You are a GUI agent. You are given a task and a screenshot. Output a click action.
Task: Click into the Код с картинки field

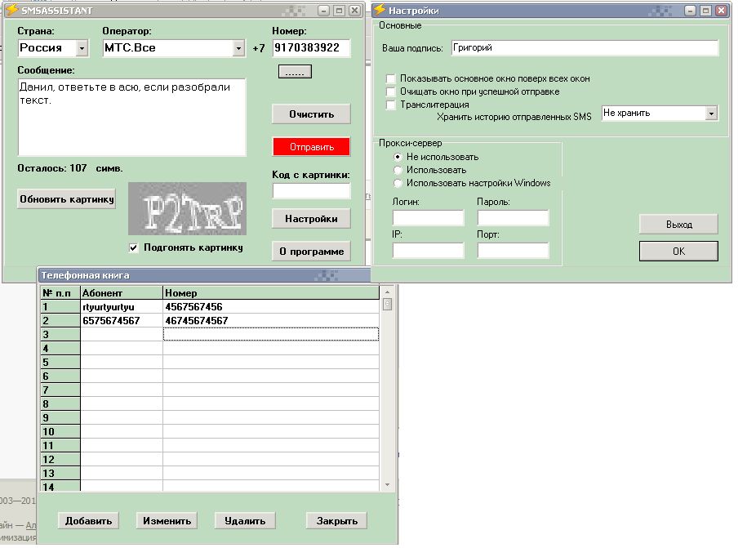[311, 191]
